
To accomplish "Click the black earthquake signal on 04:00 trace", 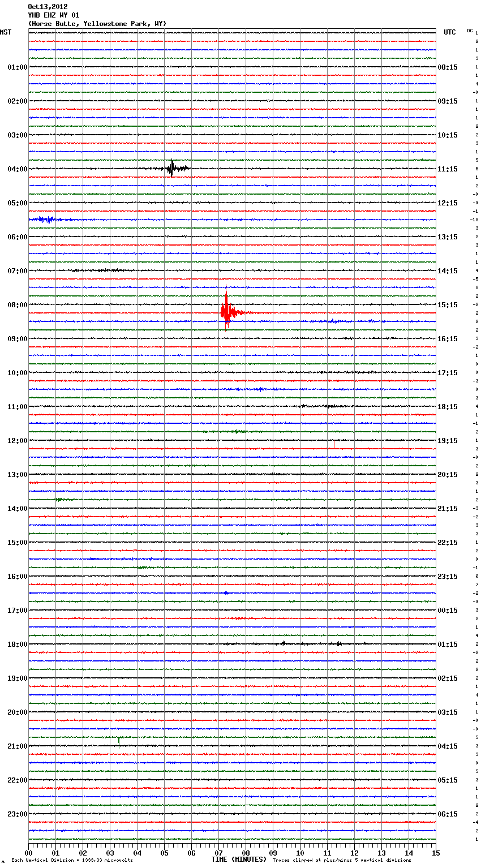I will tap(172, 168).
